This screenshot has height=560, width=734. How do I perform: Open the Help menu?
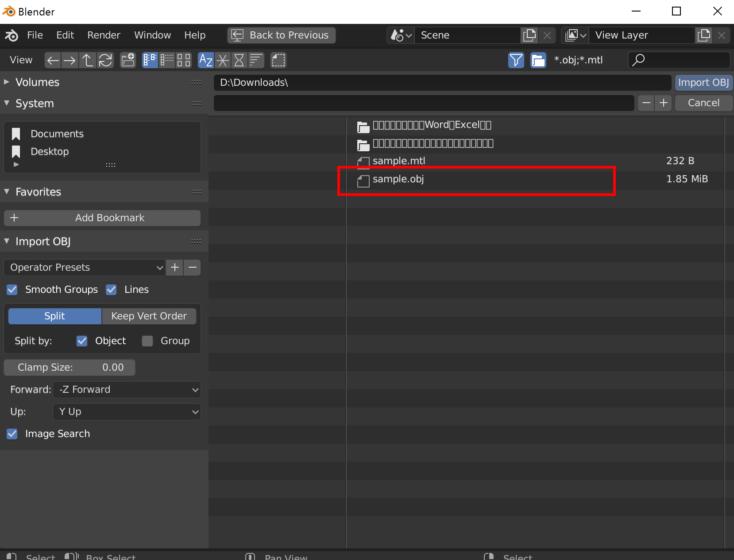[x=195, y=35]
